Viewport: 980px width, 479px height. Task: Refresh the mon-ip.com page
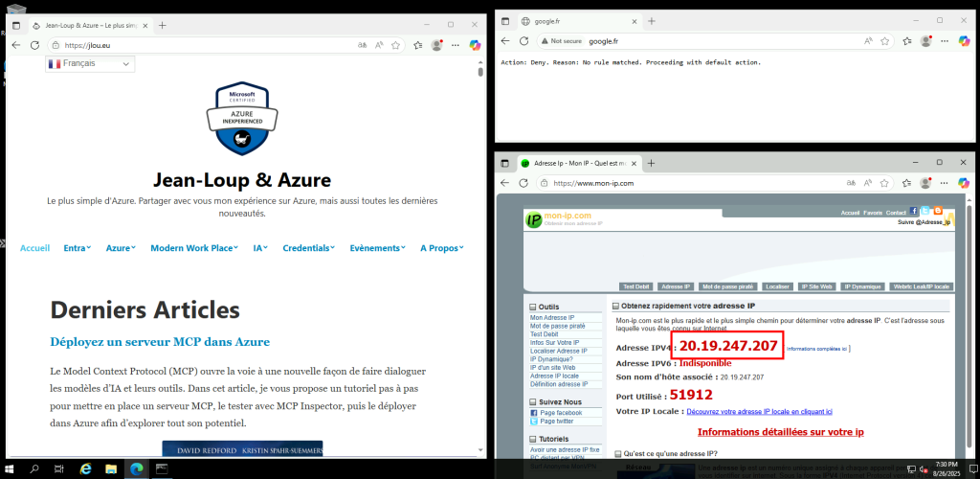[524, 183]
